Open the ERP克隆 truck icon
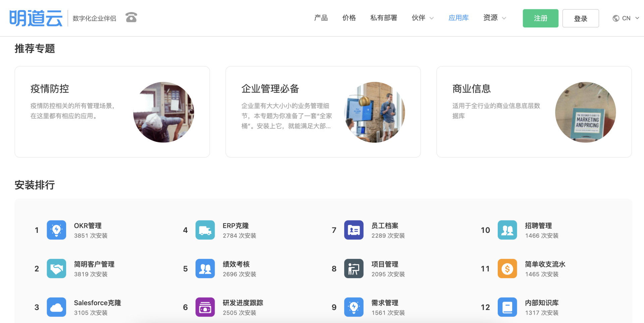 coord(205,230)
